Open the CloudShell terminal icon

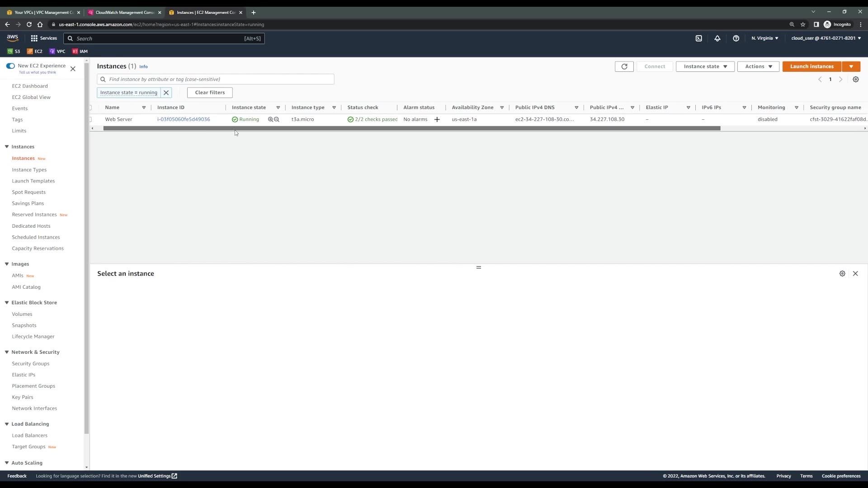(698, 38)
